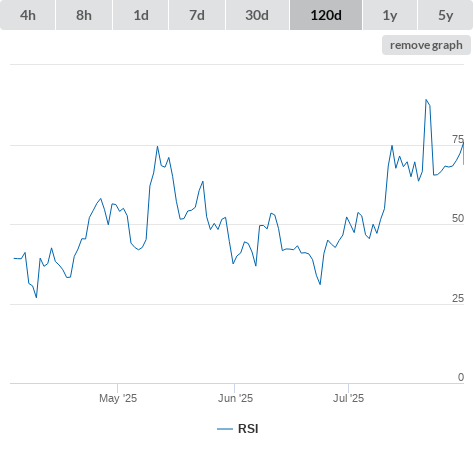Click the Jul '25 axis label
The image size is (474, 455).
pos(348,398)
